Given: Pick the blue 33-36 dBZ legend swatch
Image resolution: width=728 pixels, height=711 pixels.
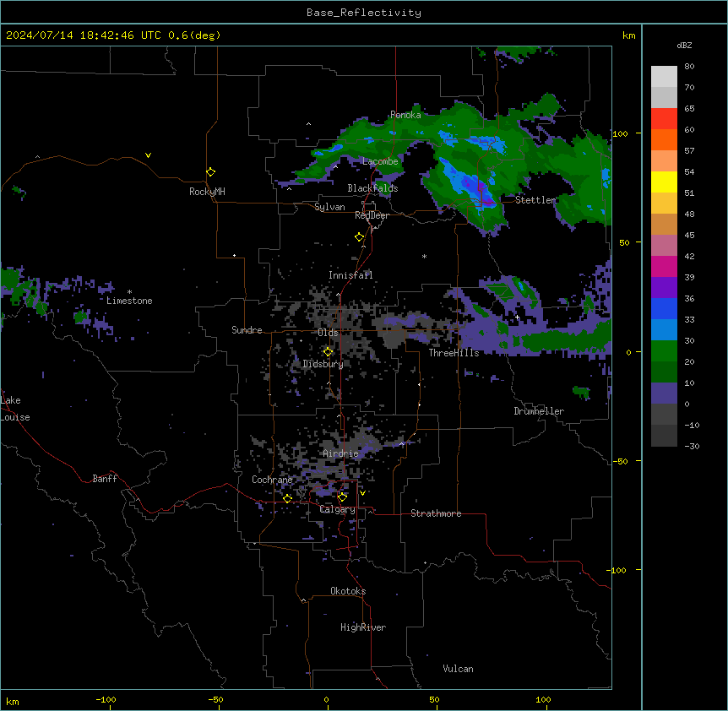Looking at the screenshot, I should [x=664, y=308].
